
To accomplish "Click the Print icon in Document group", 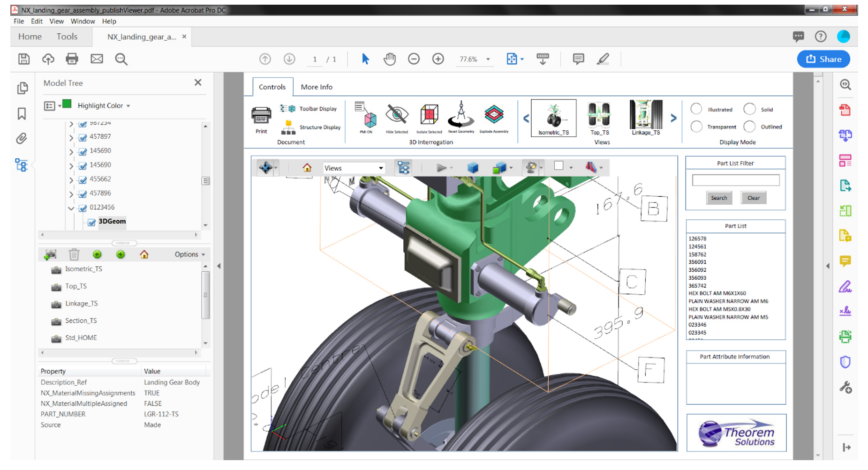I will tap(261, 116).
